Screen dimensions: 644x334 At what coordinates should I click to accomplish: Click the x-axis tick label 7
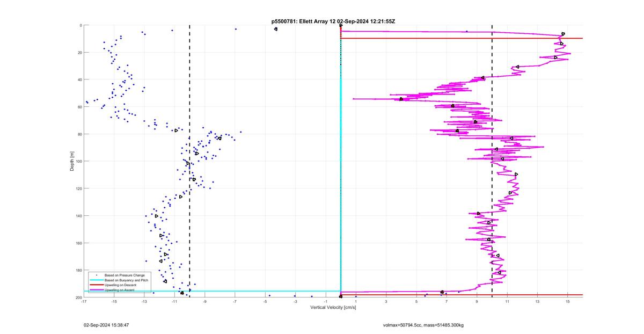(447, 301)
